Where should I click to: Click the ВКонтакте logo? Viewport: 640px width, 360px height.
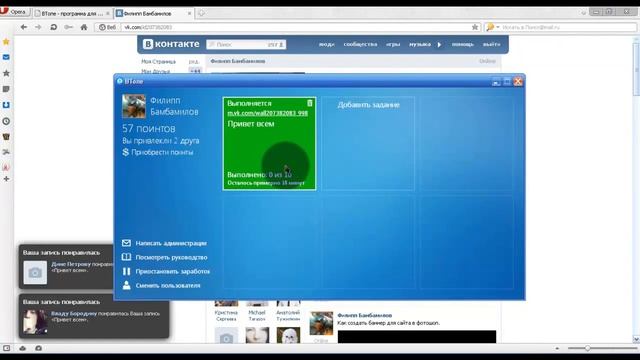(x=171, y=44)
